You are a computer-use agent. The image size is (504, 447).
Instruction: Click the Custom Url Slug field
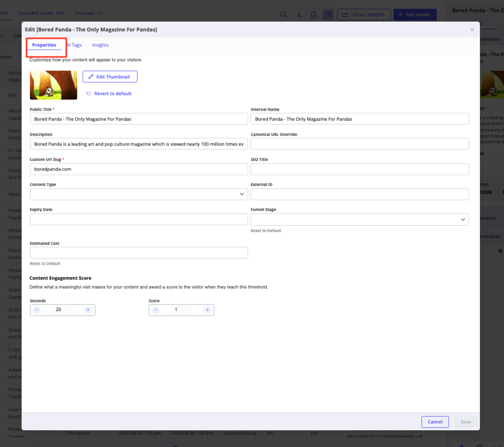click(139, 169)
